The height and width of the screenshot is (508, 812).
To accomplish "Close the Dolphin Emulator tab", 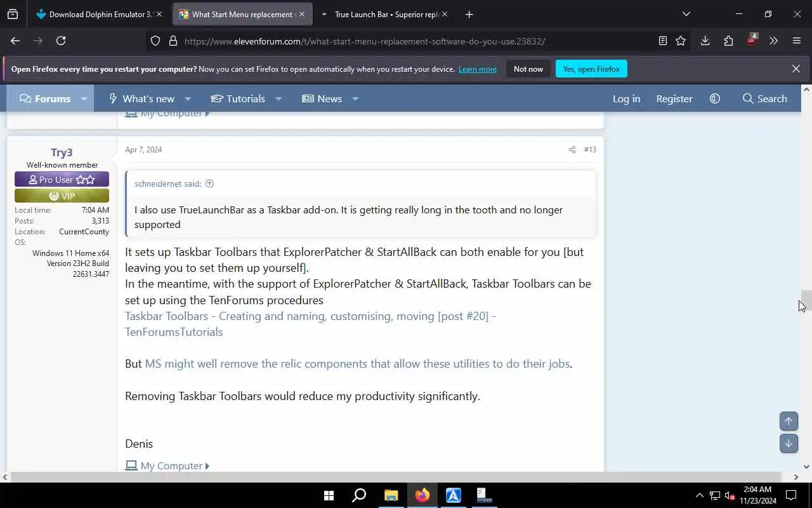I will click(x=159, y=14).
